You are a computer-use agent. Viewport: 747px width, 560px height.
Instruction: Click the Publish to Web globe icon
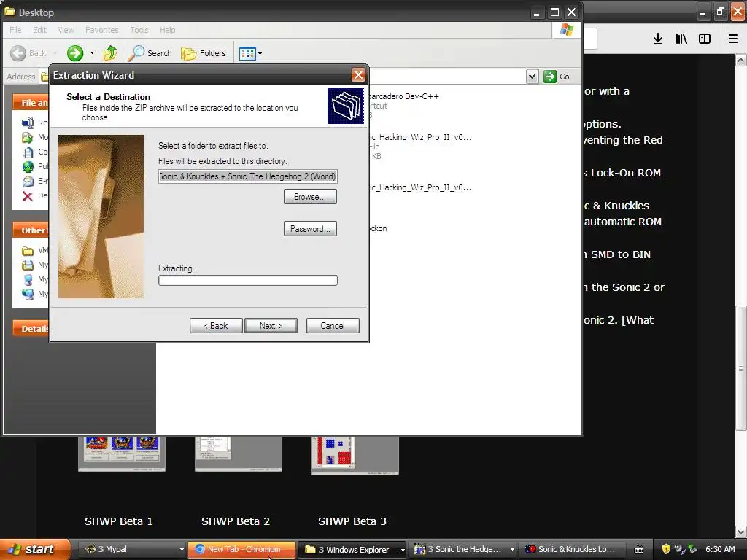pos(28,167)
